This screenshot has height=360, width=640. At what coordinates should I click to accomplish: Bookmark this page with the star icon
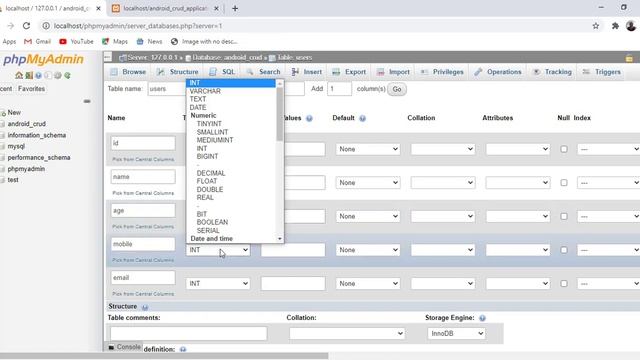[596, 26]
